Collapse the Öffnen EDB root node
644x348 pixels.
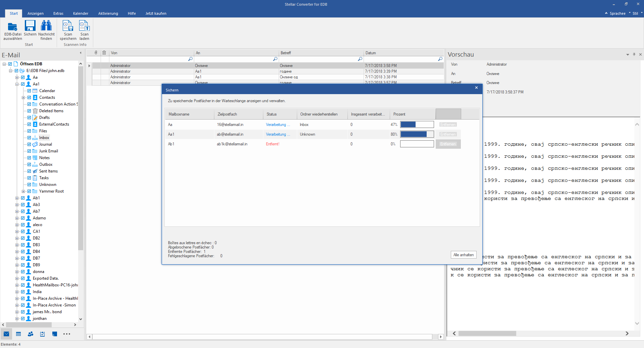coord(4,64)
